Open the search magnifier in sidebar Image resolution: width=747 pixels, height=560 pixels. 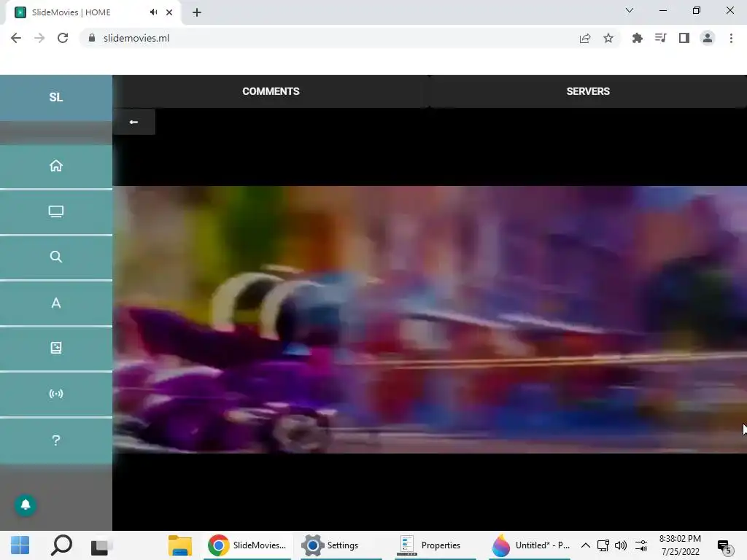coord(55,257)
